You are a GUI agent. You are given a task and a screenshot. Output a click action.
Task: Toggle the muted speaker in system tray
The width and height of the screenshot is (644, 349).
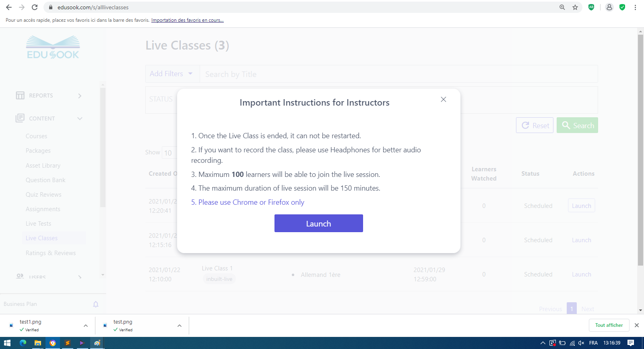pyautogui.click(x=581, y=343)
